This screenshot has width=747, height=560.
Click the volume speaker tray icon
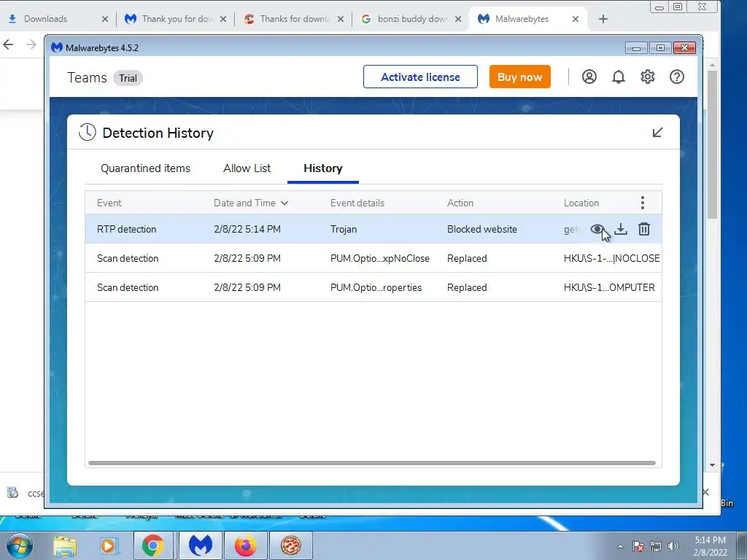[673, 547]
